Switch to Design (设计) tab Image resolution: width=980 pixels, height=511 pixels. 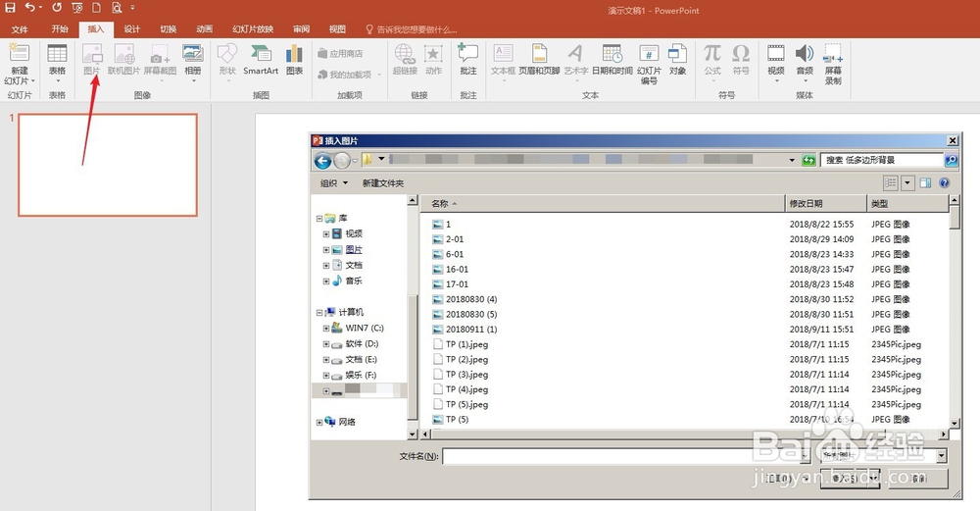pos(132,29)
